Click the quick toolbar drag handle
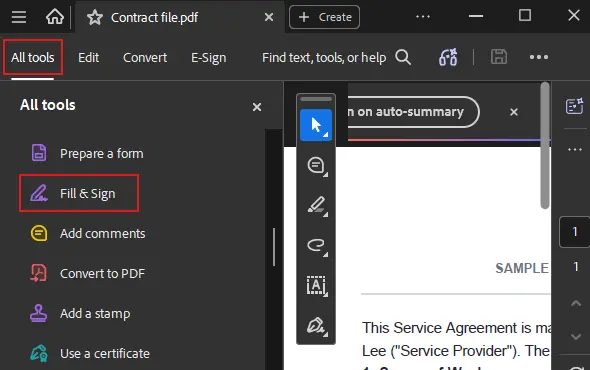 point(316,99)
